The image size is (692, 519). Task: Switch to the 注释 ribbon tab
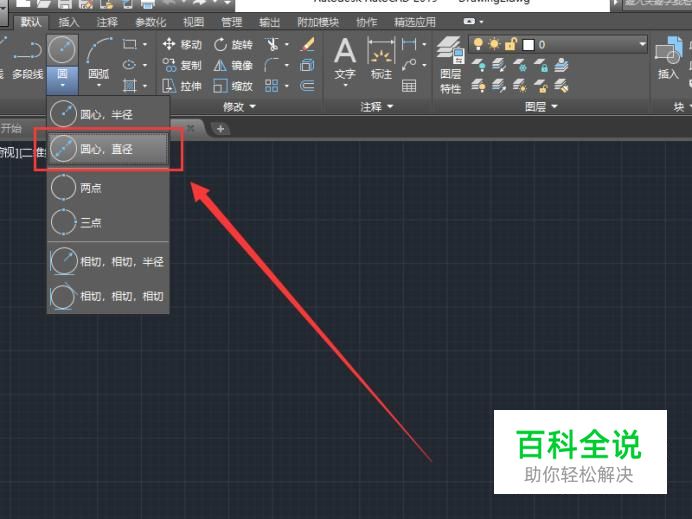coord(107,22)
